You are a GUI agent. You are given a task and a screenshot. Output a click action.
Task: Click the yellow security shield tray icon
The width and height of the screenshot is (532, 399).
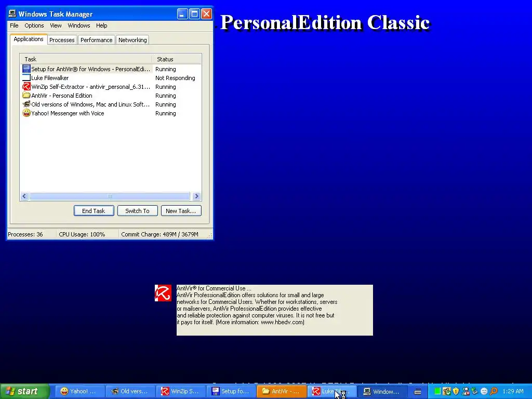click(456, 391)
